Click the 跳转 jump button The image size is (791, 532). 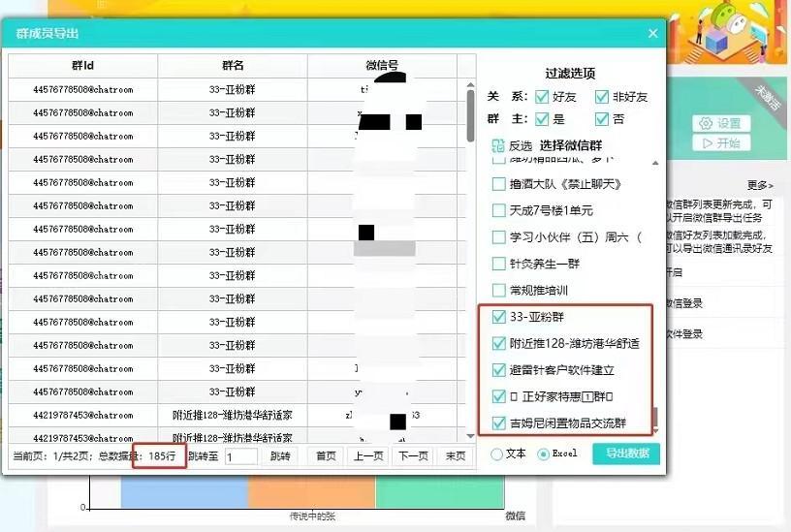pyautogui.click(x=280, y=456)
